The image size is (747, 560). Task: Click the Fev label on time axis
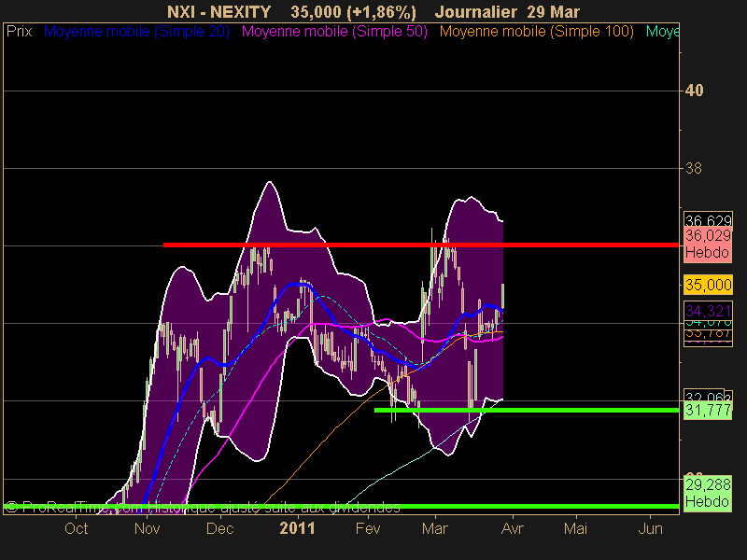tap(368, 528)
